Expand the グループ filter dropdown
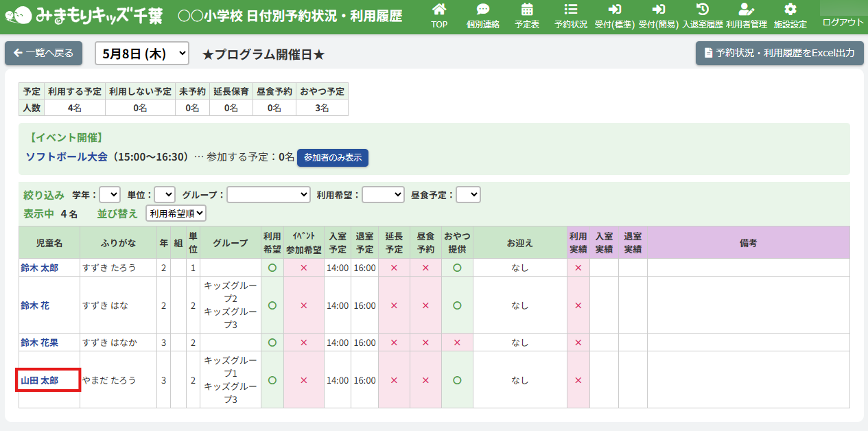The image size is (868, 431). click(268, 195)
